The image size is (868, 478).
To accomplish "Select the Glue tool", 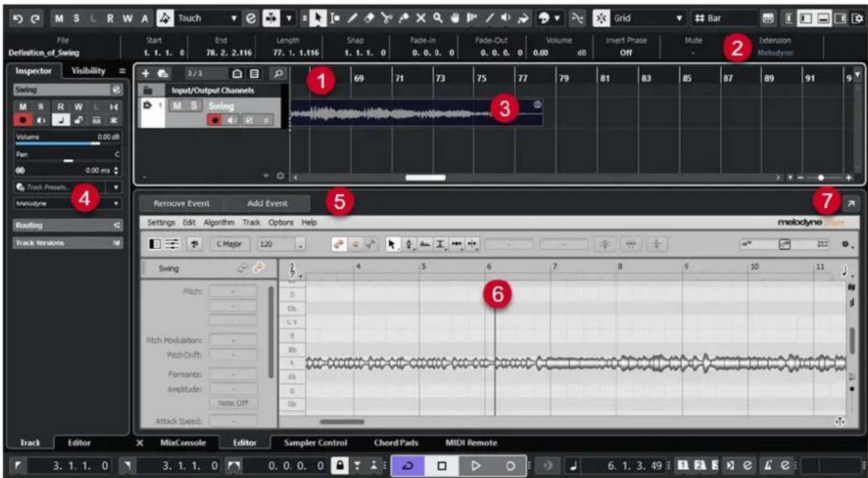I will click(x=403, y=17).
